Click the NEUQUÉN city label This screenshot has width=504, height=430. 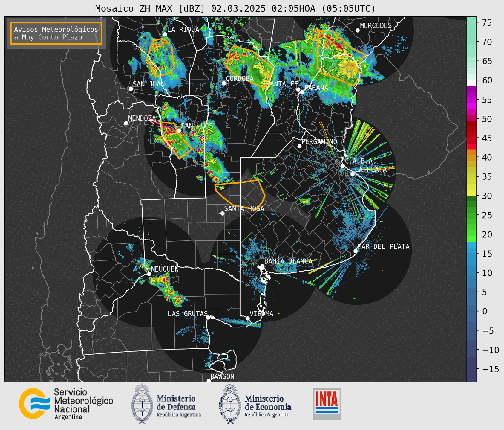coord(165,269)
